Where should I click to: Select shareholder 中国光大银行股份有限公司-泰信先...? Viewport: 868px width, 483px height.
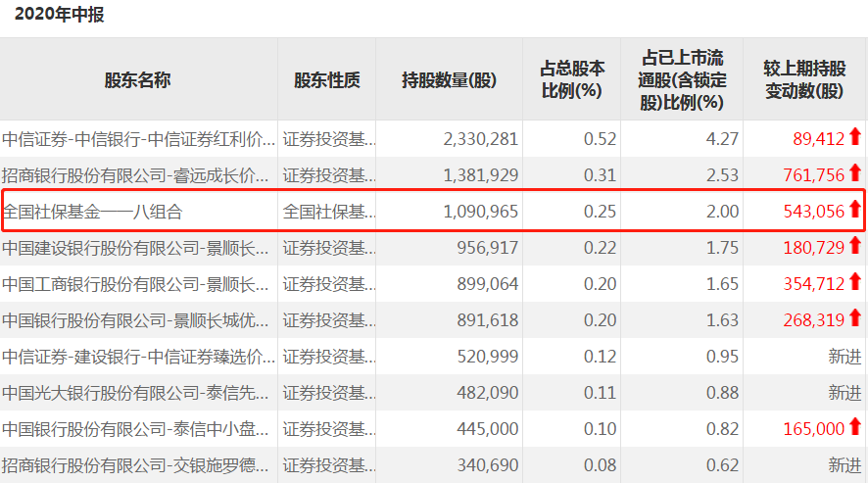[x=135, y=393]
